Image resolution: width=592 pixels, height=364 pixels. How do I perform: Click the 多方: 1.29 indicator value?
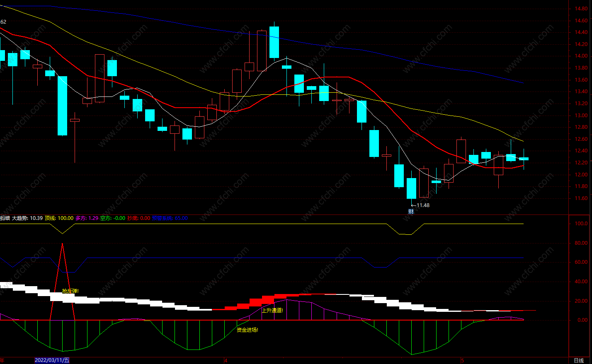[87, 218]
